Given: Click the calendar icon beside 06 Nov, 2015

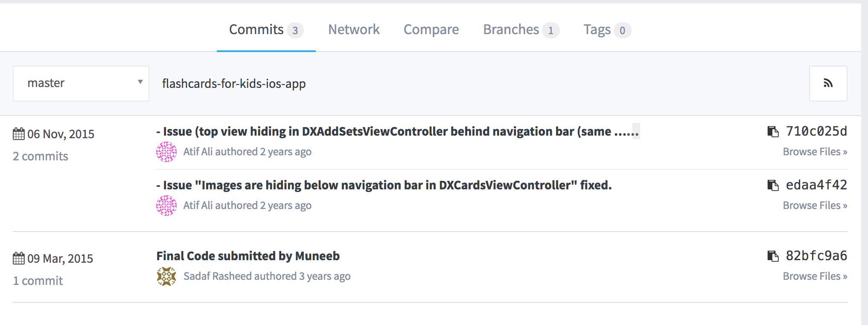Looking at the screenshot, I should (x=19, y=134).
